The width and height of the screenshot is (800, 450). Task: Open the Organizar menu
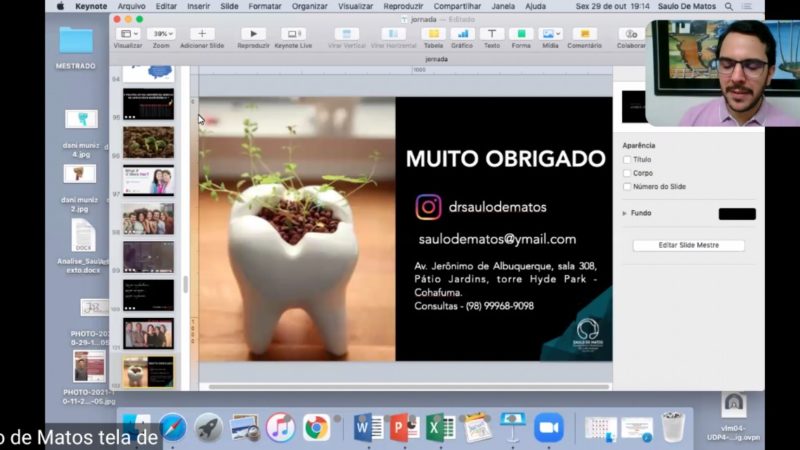pos(310,6)
